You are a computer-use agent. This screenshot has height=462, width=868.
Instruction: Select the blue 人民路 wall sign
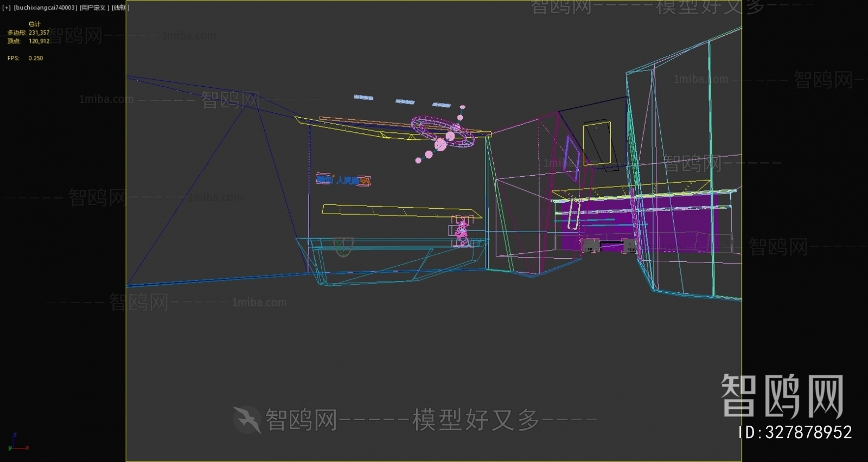click(343, 180)
